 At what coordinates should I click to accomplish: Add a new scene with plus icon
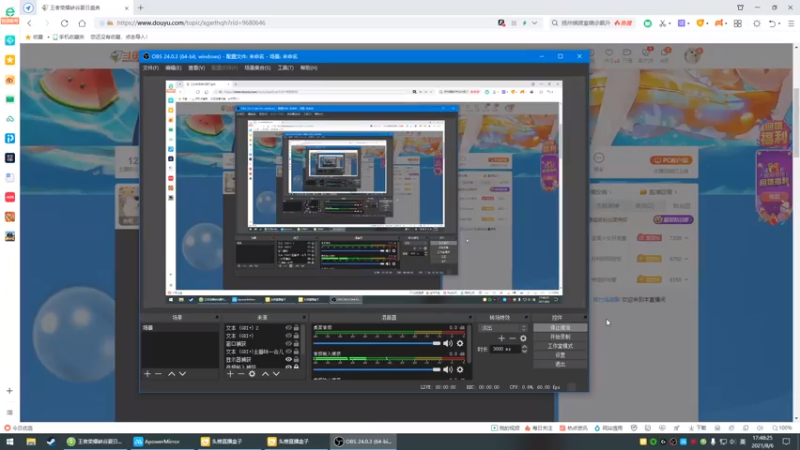point(147,373)
